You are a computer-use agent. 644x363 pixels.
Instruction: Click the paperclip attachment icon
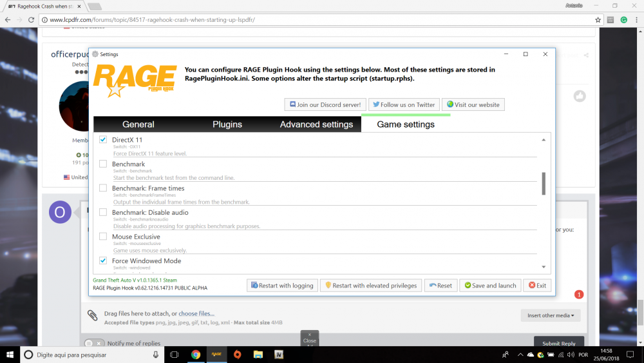(x=92, y=315)
